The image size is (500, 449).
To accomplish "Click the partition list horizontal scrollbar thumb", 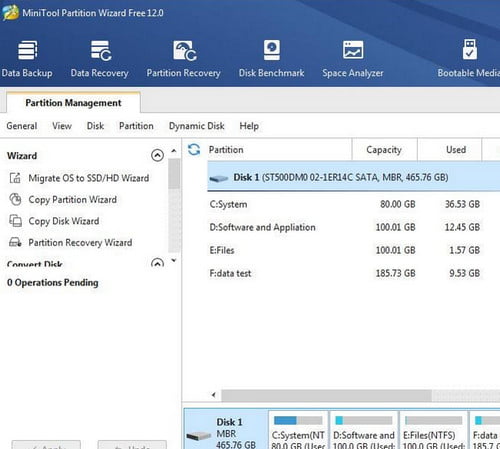I will click(x=327, y=395).
